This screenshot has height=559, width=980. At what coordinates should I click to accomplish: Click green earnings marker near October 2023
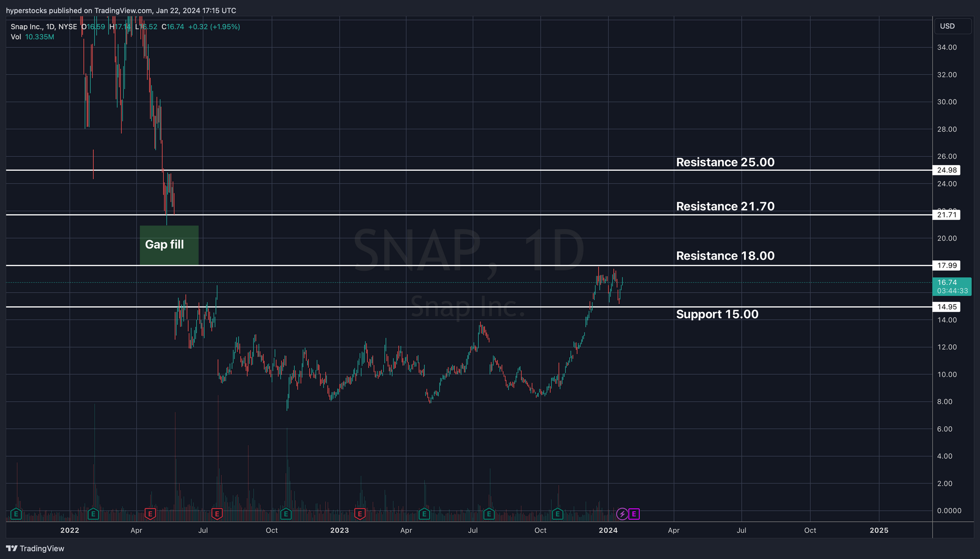pyautogui.click(x=557, y=514)
